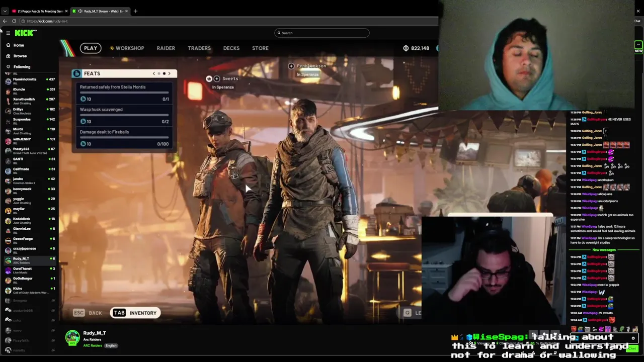Select 'Damage dealt to Fireballs' feat
Screen dimensions: 644x362
point(124,138)
